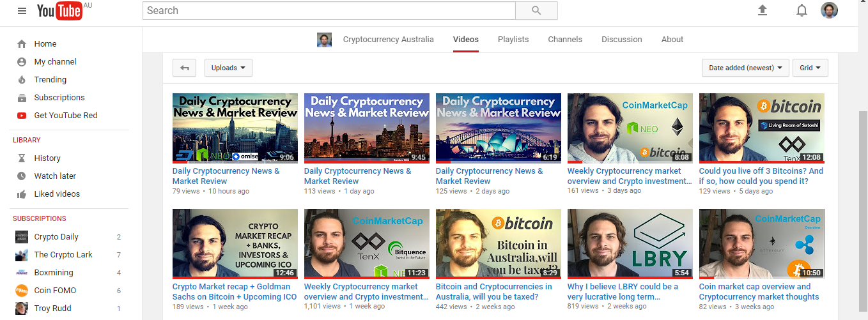
Task: Open 'Coin market cap overview' video title
Action: 759,292
